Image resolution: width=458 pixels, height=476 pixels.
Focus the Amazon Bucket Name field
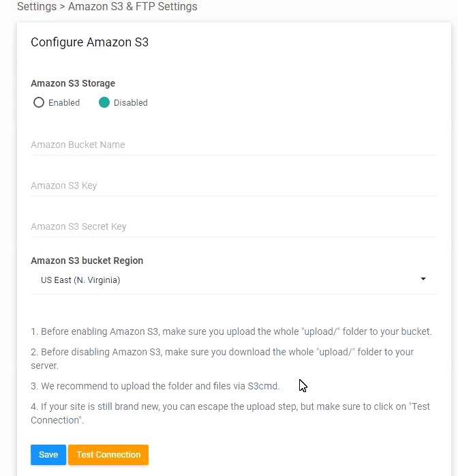click(x=233, y=145)
